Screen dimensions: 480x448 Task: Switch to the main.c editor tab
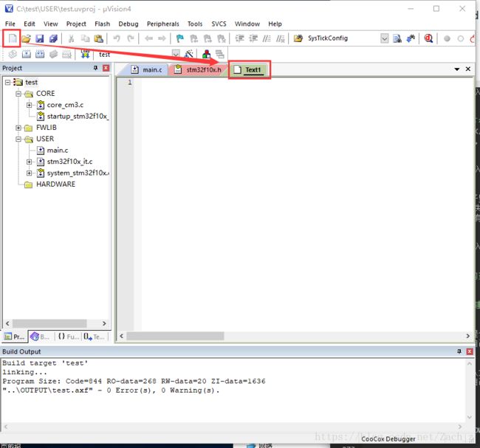147,70
